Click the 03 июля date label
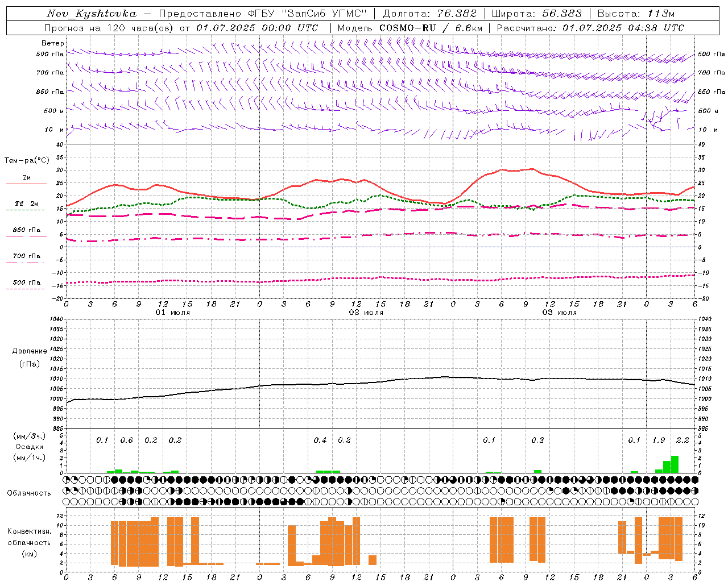This screenshot has width=728, height=582. tap(560, 313)
